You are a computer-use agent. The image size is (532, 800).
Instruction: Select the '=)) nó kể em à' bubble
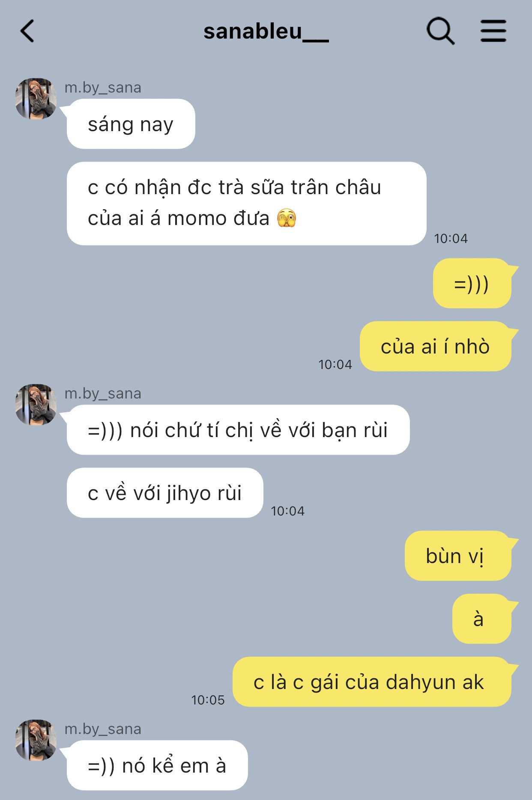pyautogui.click(x=157, y=765)
